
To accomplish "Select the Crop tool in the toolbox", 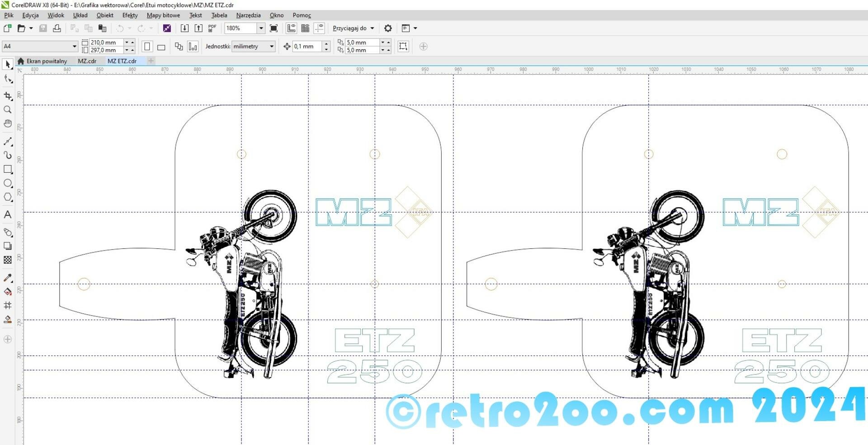I will tap(8, 96).
